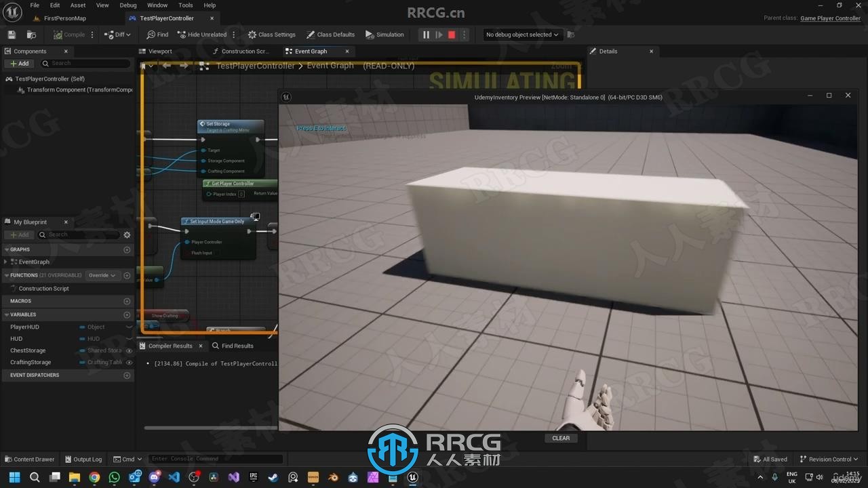The width and height of the screenshot is (868, 488).
Task: Click the icon beside the debug object dropdown
Action: [x=571, y=35]
